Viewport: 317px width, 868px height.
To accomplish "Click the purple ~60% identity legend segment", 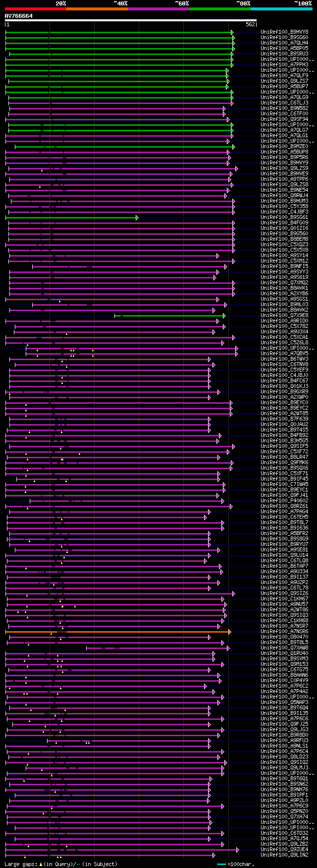I will click(x=158, y=9).
